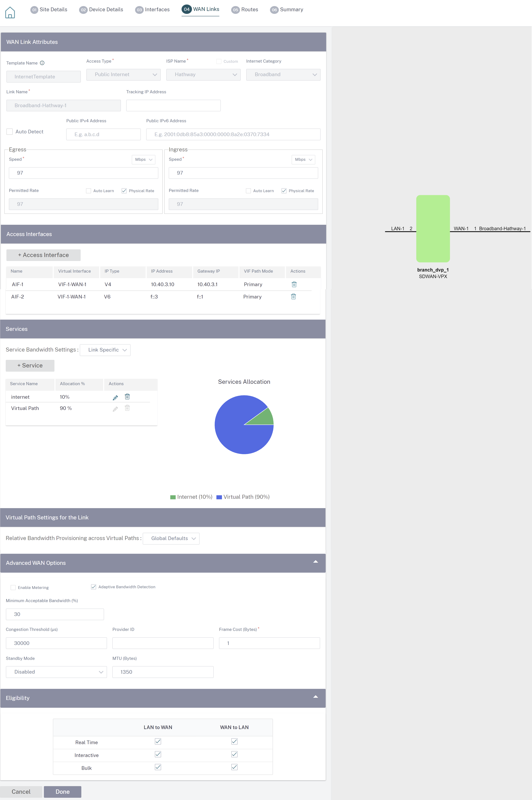The width and height of the screenshot is (532, 800).
Task: Click the Done button
Action: click(62, 792)
